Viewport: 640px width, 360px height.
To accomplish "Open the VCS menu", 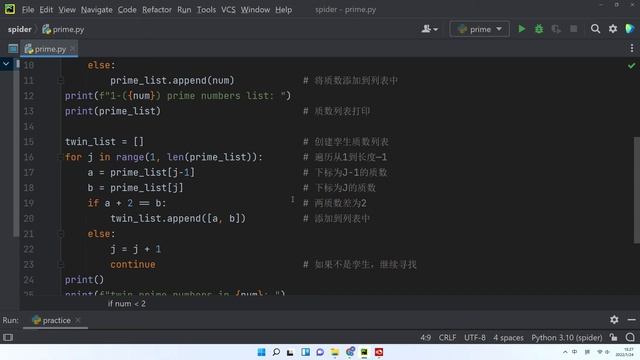I will pos(228,9).
